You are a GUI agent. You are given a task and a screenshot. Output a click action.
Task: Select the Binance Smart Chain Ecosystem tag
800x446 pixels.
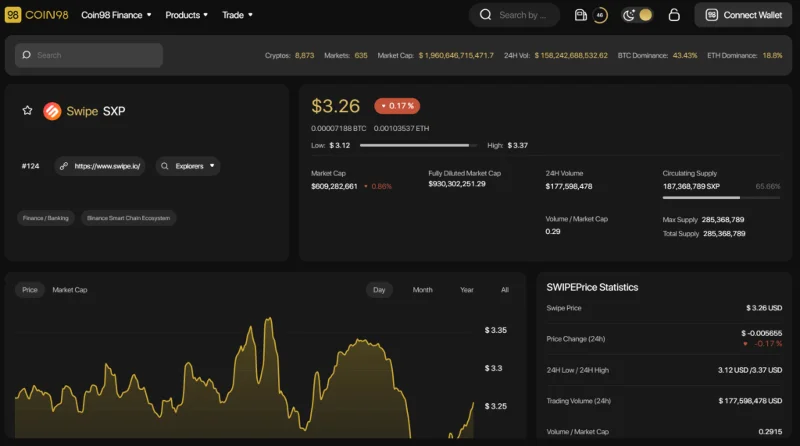tap(129, 218)
